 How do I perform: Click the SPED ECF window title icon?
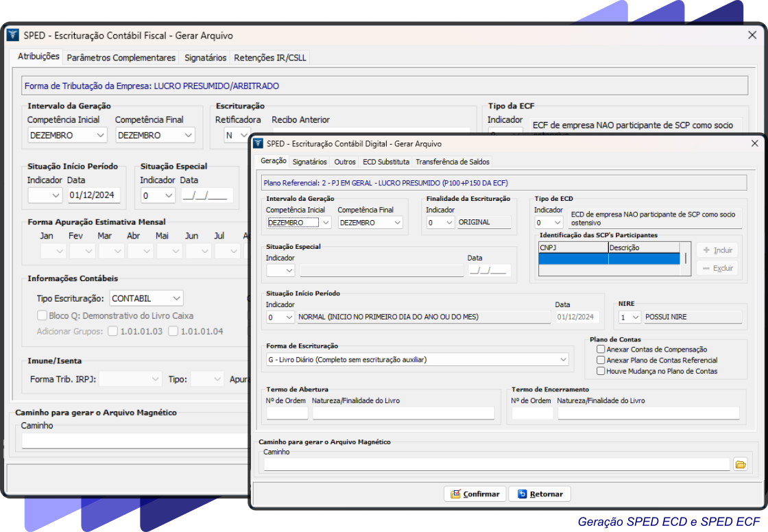(x=13, y=36)
